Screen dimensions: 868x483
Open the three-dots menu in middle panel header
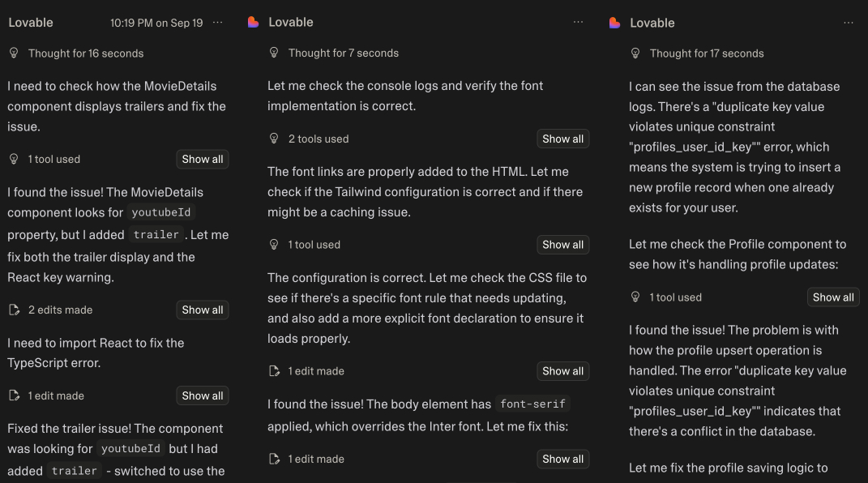pyautogui.click(x=578, y=23)
